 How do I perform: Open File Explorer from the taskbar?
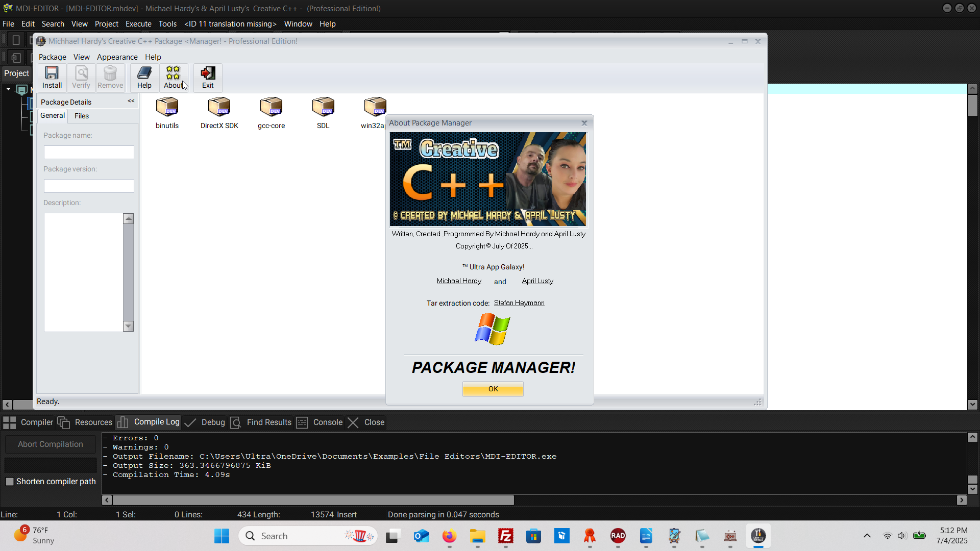click(x=478, y=536)
